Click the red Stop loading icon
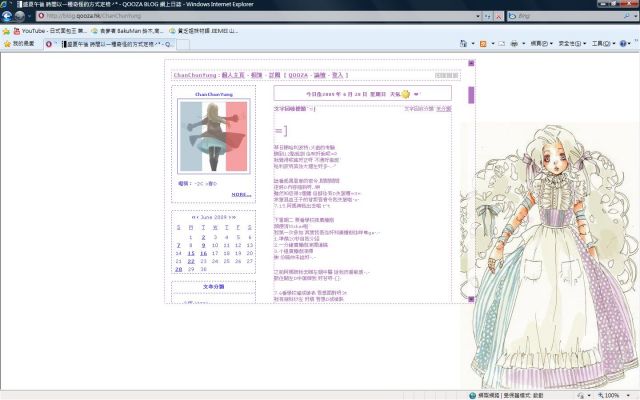Screen dimensions: 640x400 [498, 16]
